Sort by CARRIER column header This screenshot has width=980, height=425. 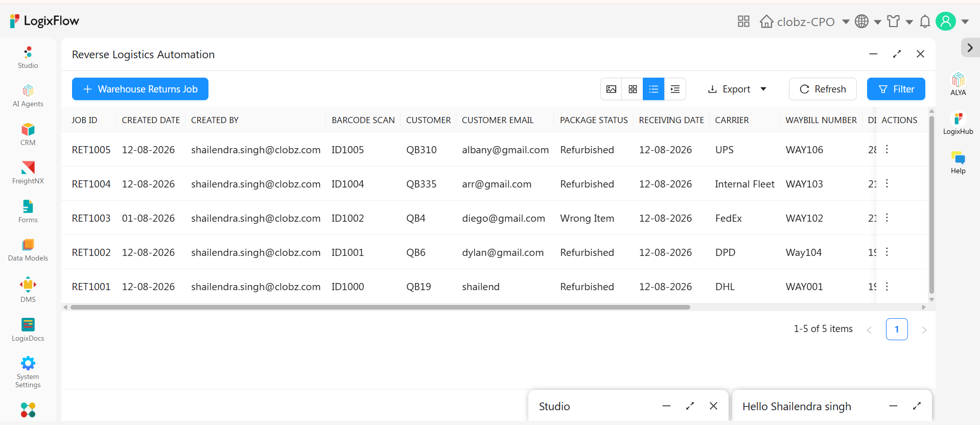click(732, 120)
